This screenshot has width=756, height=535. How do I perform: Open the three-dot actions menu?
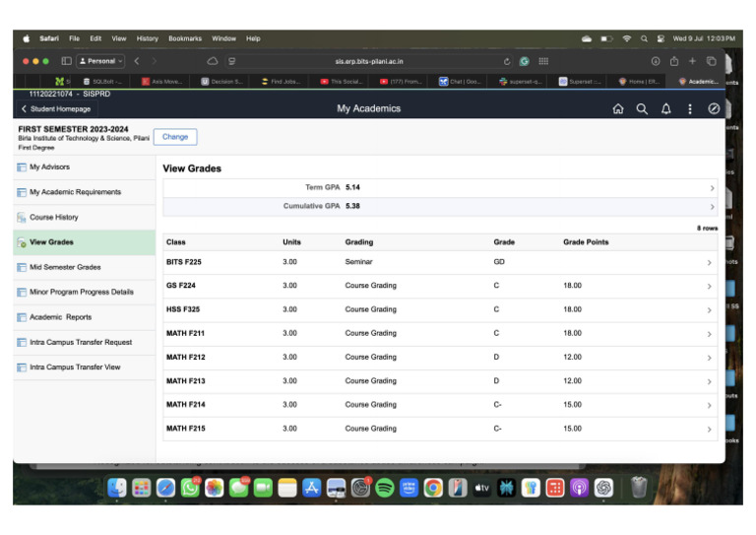click(x=690, y=109)
